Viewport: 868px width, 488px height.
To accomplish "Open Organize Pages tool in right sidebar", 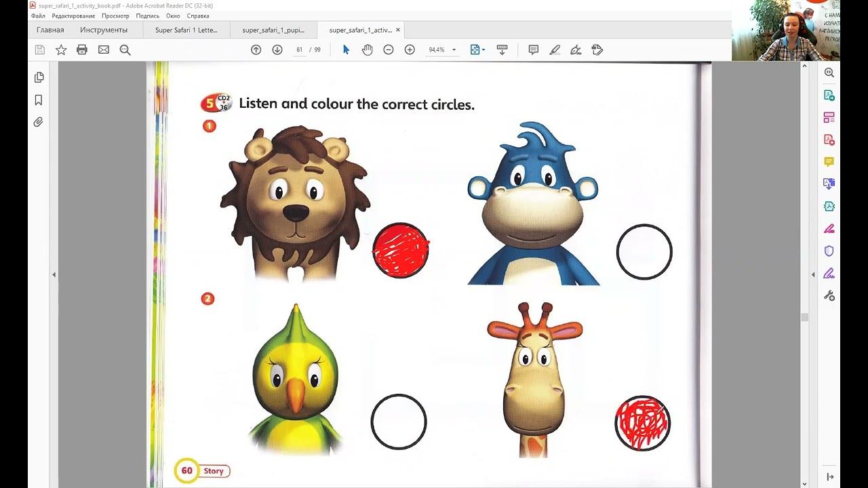I will [x=829, y=117].
